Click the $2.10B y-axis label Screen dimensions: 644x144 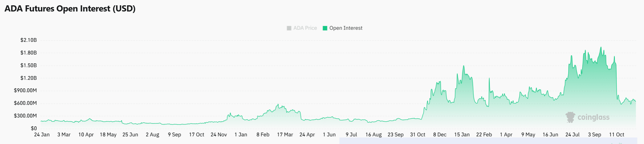pyautogui.click(x=29, y=40)
